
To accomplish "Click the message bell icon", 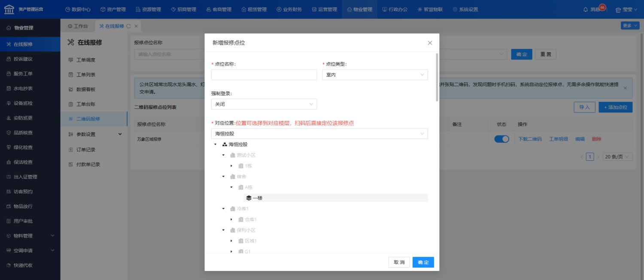I will click(x=586, y=9).
